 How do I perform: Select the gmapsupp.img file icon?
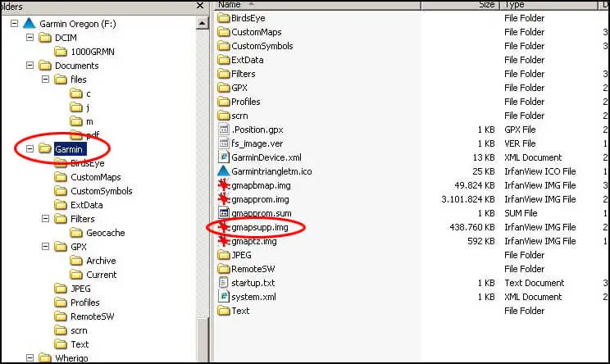click(223, 227)
